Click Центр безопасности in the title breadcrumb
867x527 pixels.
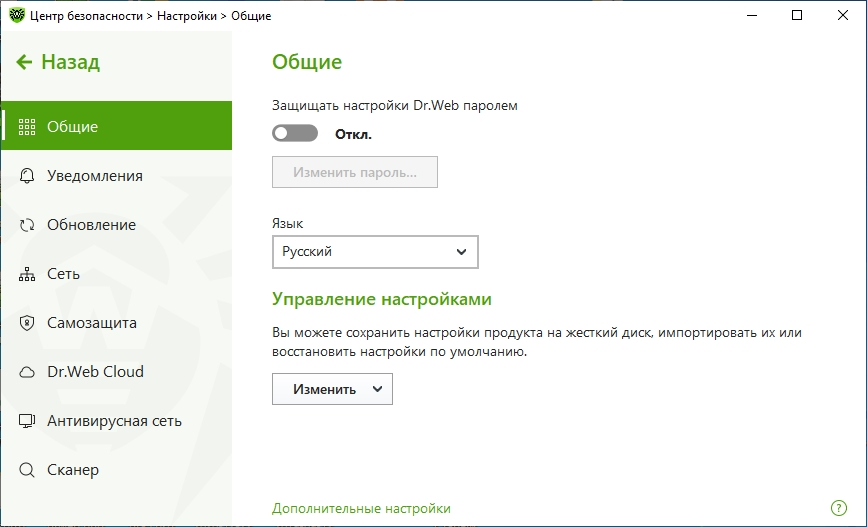point(86,16)
